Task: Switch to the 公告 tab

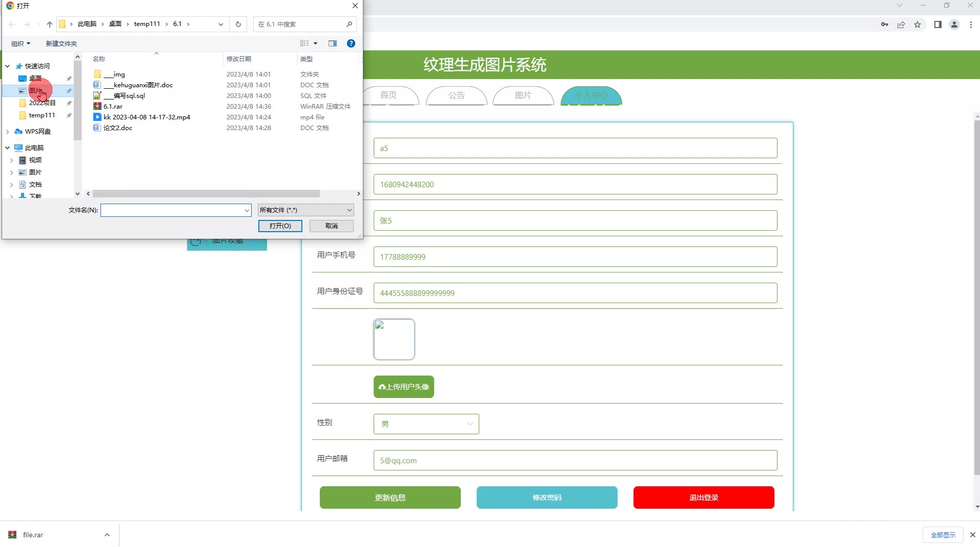Action: coord(456,95)
